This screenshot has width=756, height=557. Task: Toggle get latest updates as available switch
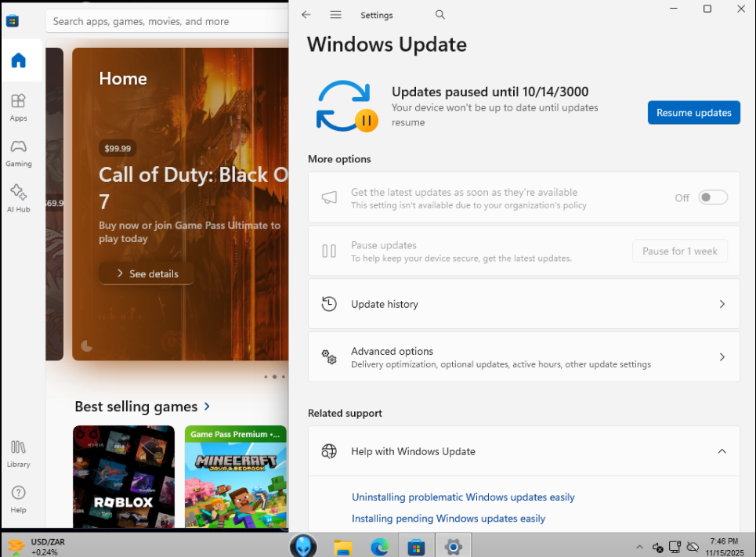pos(713,197)
